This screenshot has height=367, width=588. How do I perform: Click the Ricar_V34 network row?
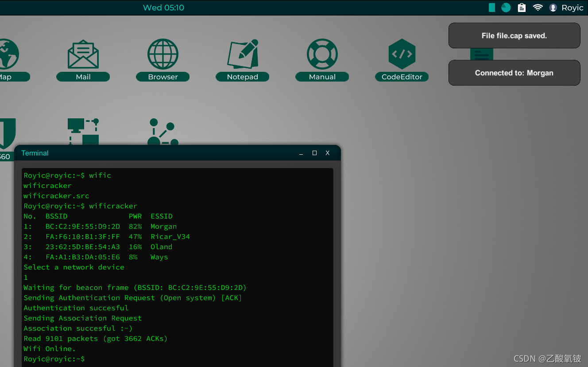tap(107, 237)
